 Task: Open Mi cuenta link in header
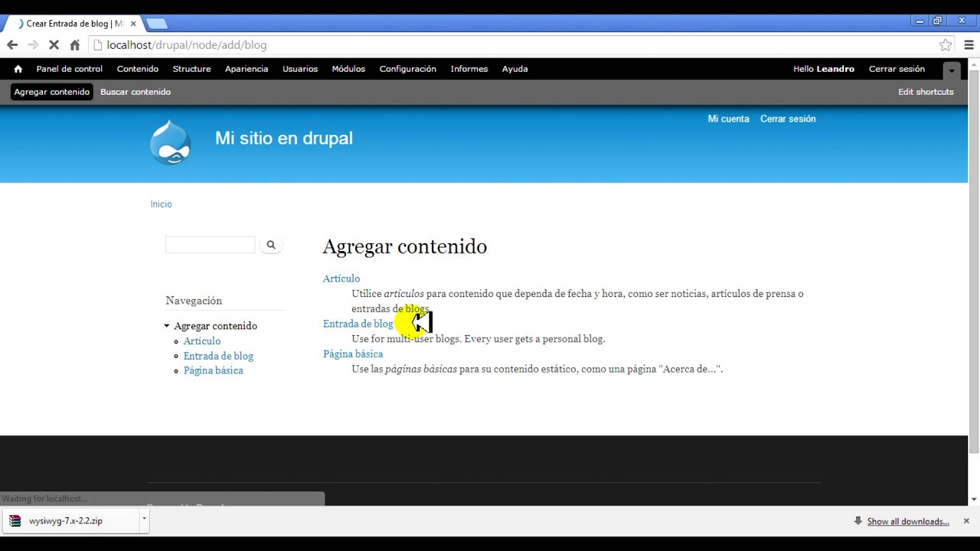tap(728, 119)
